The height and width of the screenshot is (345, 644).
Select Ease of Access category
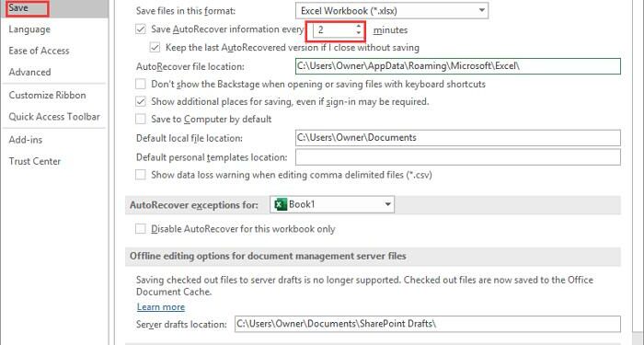pyautogui.click(x=39, y=51)
